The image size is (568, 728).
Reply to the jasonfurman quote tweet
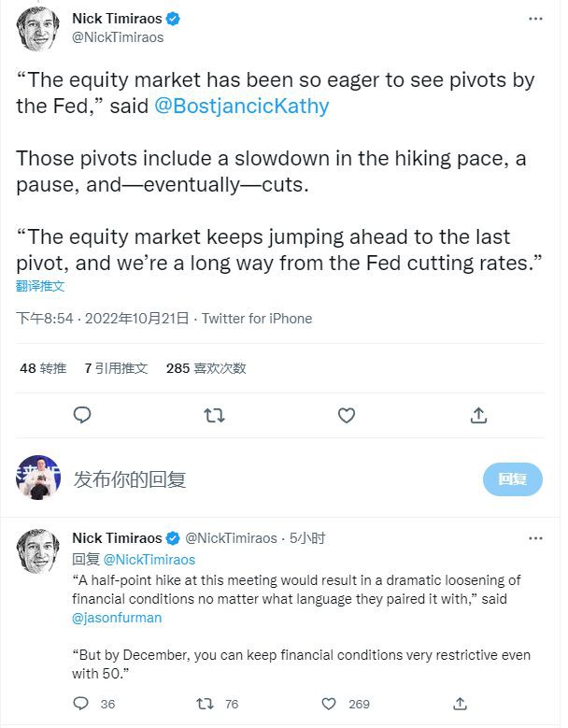point(82,704)
